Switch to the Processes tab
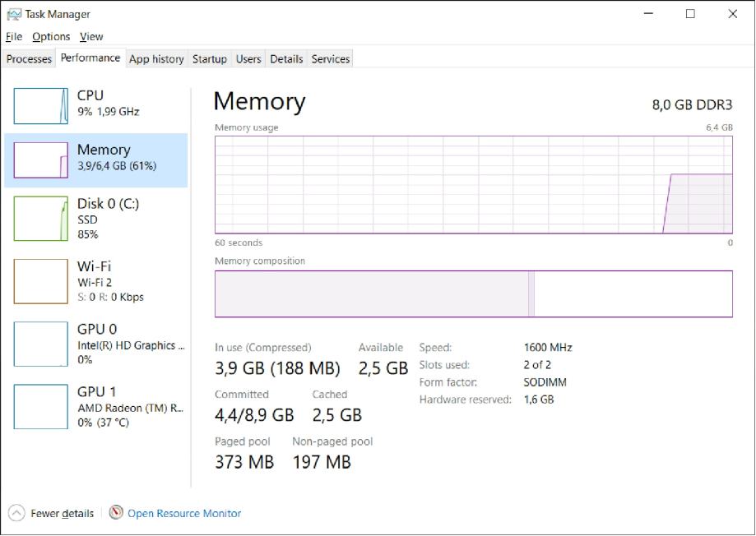 [x=29, y=59]
